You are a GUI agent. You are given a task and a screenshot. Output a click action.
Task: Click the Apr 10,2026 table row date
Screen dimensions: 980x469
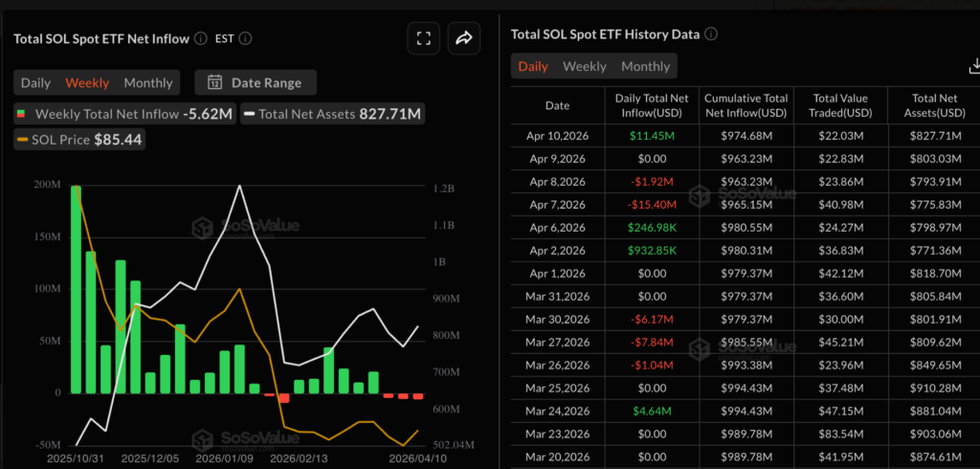coord(557,137)
